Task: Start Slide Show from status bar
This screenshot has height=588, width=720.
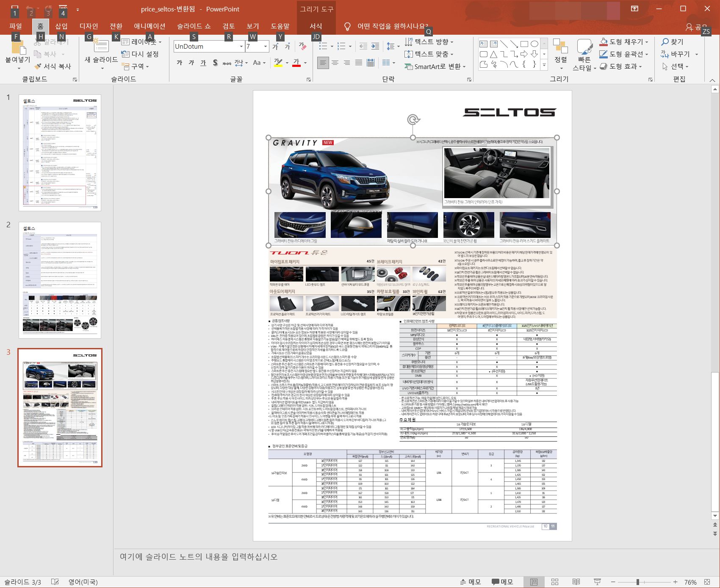Action: tap(597, 582)
